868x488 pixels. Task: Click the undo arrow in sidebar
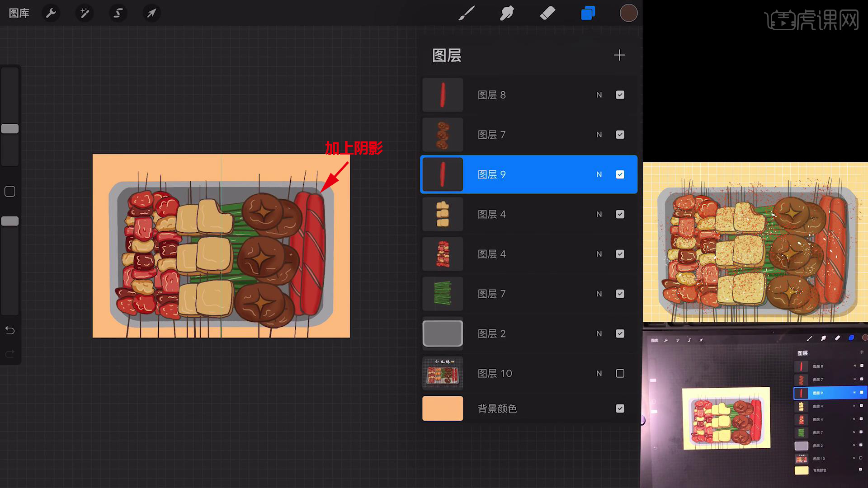coord(10,330)
